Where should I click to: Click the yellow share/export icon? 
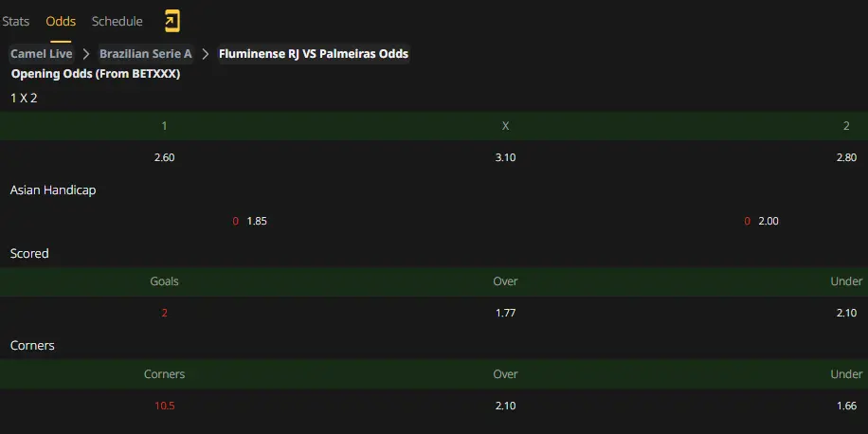172,21
